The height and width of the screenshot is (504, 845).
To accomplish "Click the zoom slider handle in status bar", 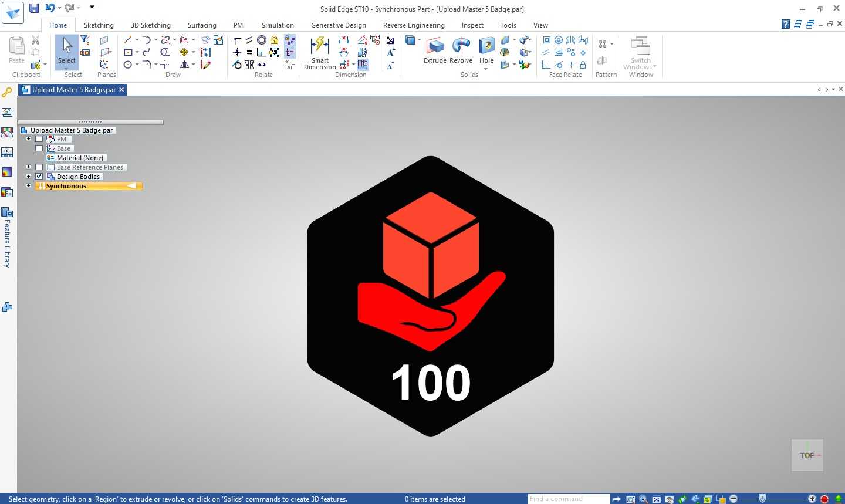I will pyautogui.click(x=762, y=499).
